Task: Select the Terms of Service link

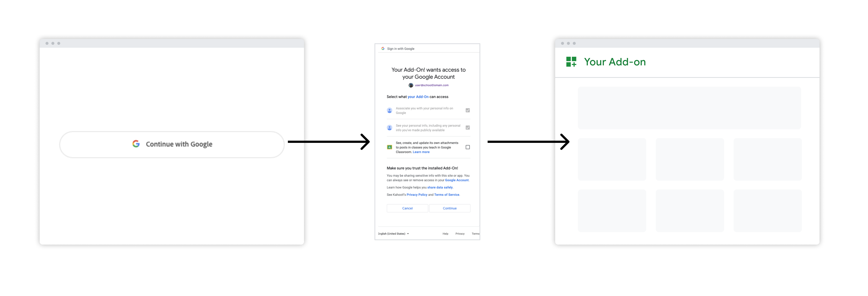Action: [454, 195]
